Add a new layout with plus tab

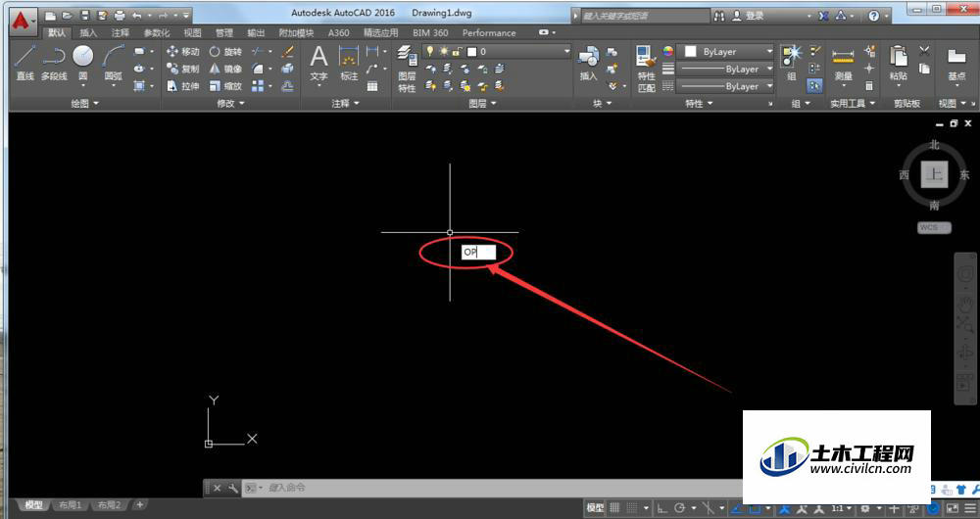(140, 504)
